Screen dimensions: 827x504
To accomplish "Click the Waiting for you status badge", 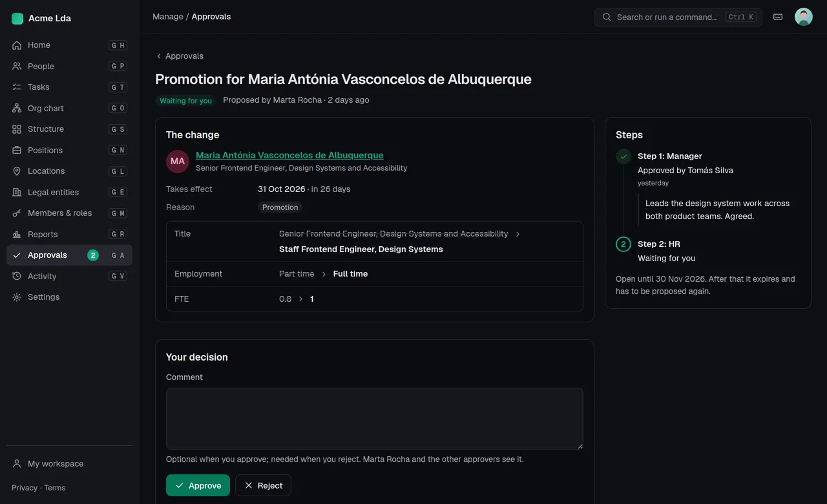I will pos(185,101).
